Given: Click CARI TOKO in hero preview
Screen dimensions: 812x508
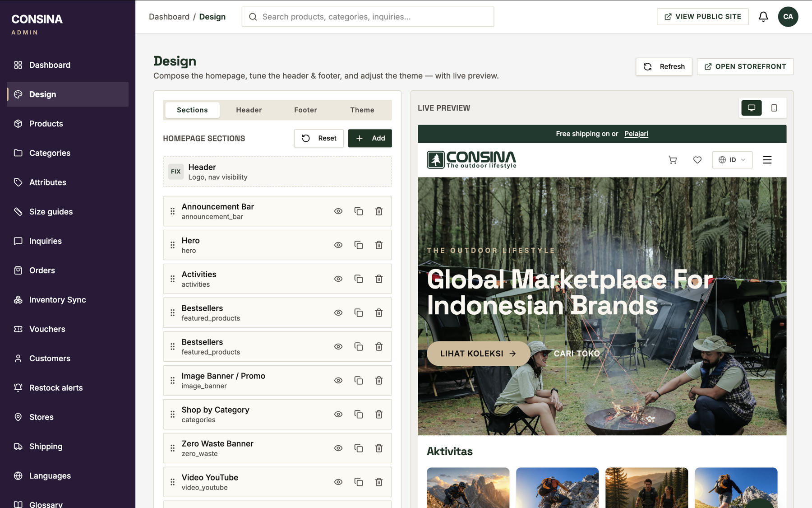Looking at the screenshot, I should pyautogui.click(x=577, y=354).
